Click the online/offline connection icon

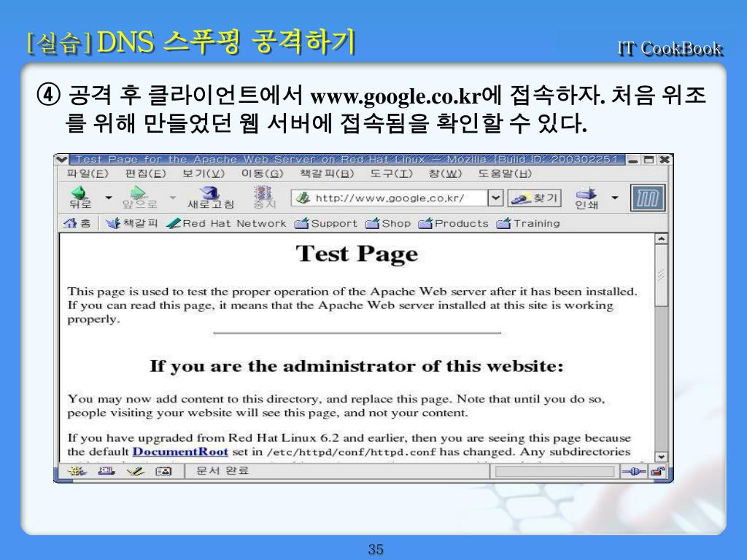tap(634, 472)
